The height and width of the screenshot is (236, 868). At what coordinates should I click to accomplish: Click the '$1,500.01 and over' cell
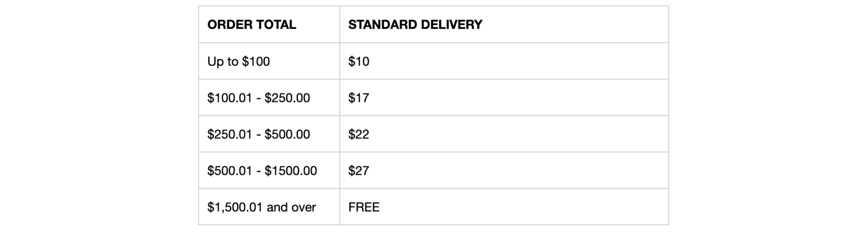point(262,207)
